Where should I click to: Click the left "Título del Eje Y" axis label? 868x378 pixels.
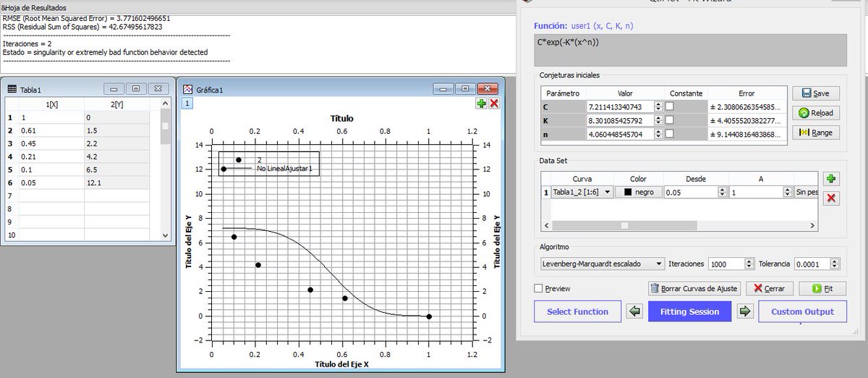[188, 242]
